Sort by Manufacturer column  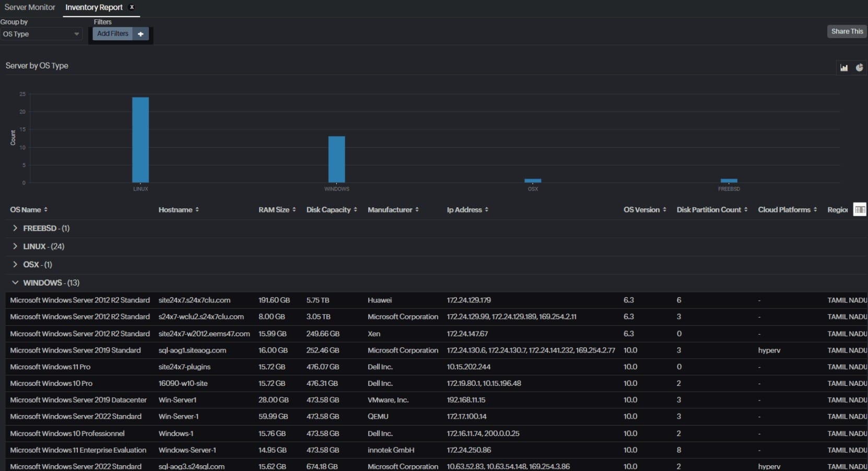[393, 209]
